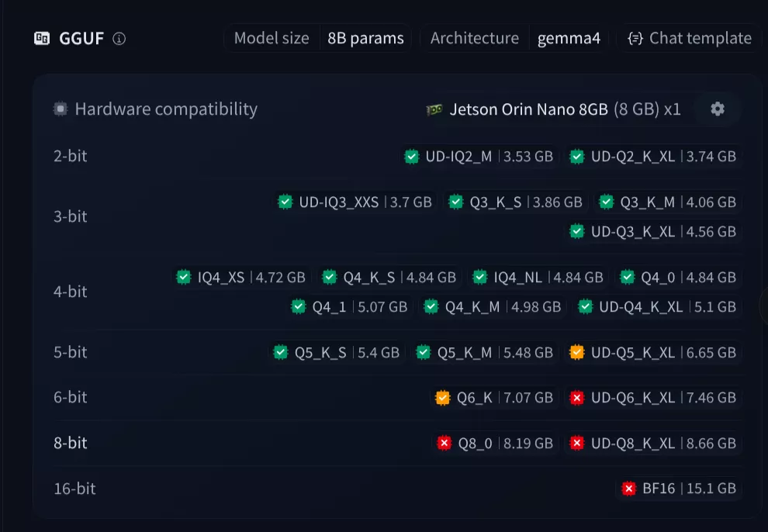Click the UD-Q3_K_XL 4.56 GB variant
768x532 pixels.
[653, 231]
